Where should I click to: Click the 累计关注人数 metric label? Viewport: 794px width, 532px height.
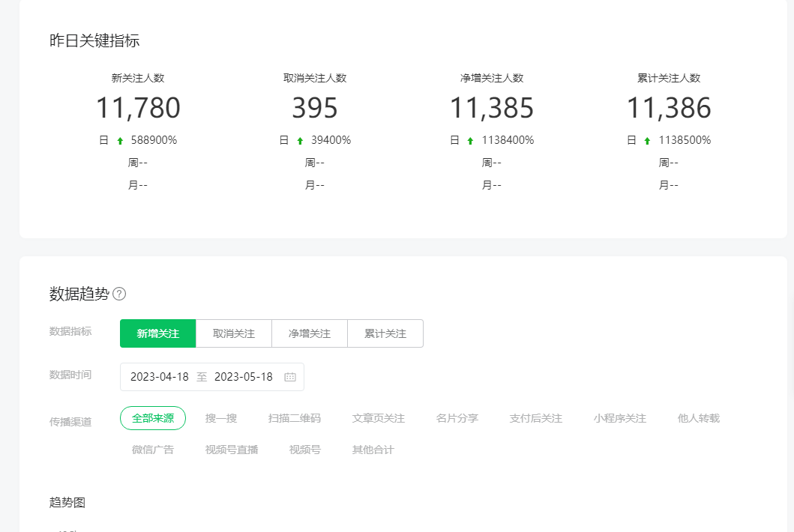pyautogui.click(x=669, y=78)
